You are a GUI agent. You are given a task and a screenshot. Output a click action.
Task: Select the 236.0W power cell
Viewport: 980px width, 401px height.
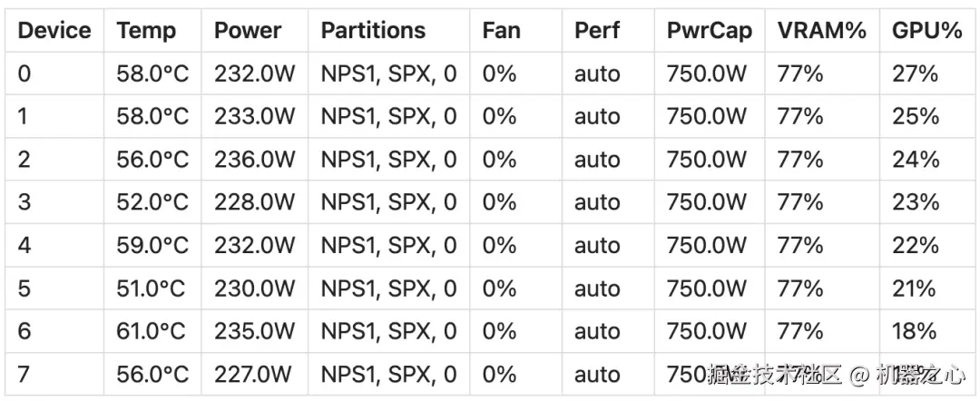254,160
